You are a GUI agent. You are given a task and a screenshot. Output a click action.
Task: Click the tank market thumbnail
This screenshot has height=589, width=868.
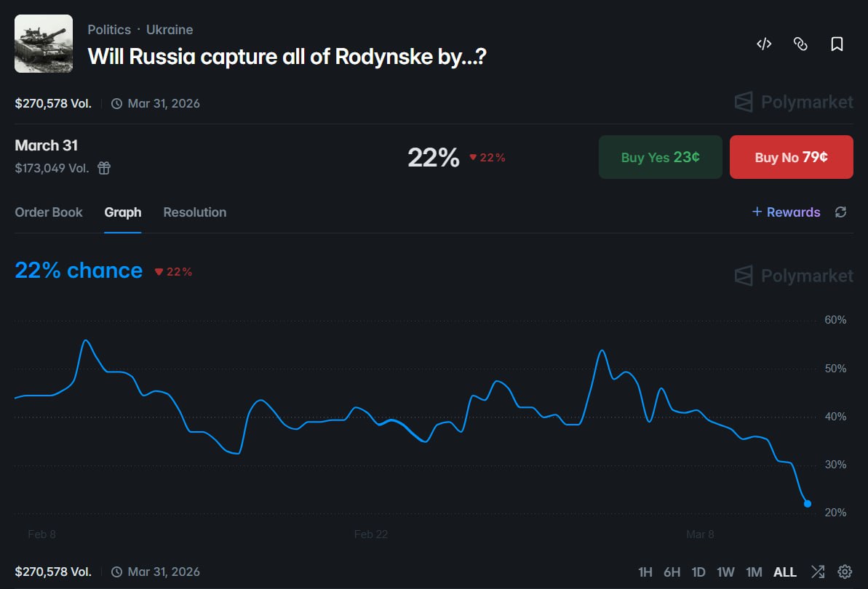point(44,44)
